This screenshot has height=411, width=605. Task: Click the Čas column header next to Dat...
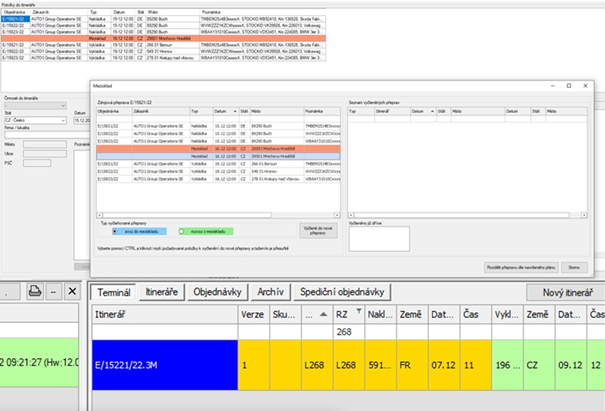[475, 315]
